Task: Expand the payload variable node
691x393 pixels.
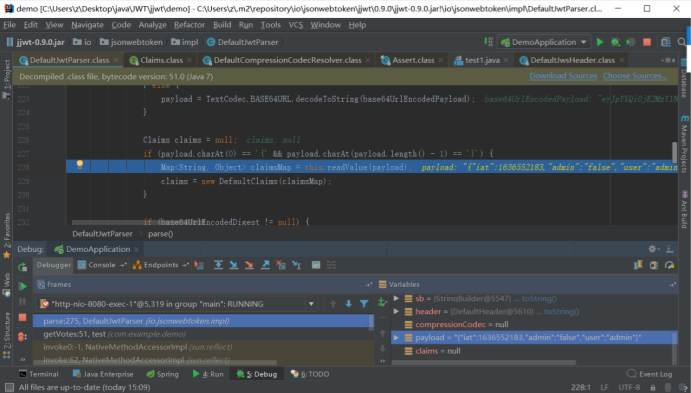Action: [396, 338]
